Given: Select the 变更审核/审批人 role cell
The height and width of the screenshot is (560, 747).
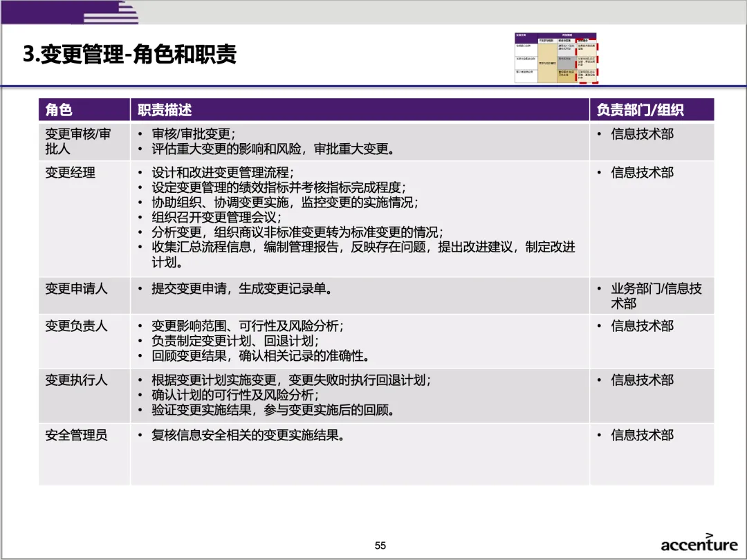Looking at the screenshot, I should 84,142.
